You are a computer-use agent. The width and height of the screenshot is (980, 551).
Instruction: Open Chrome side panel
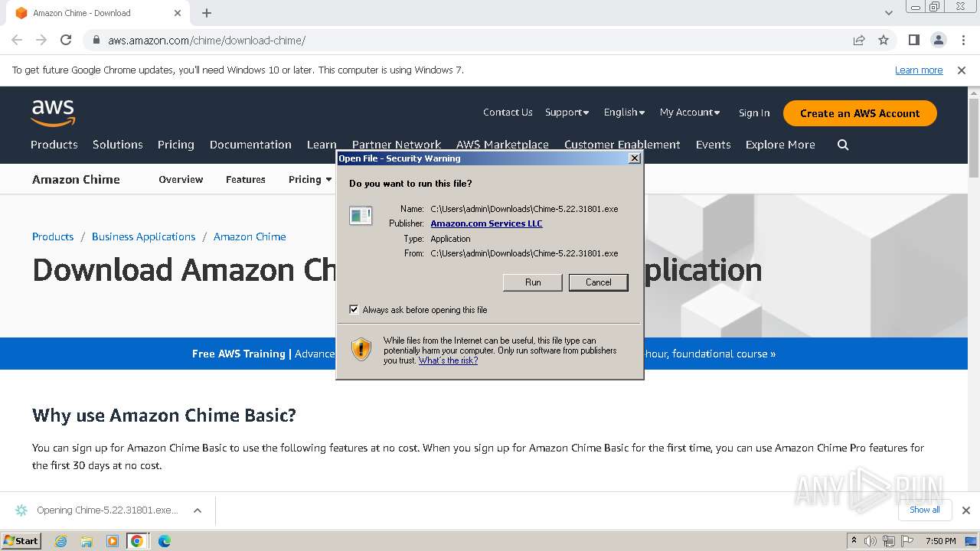913,40
